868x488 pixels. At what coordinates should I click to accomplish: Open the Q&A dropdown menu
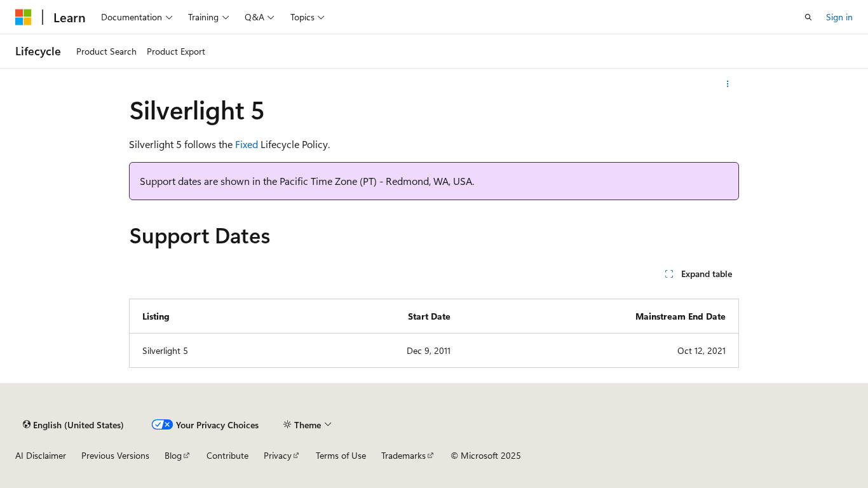coord(259,17)
